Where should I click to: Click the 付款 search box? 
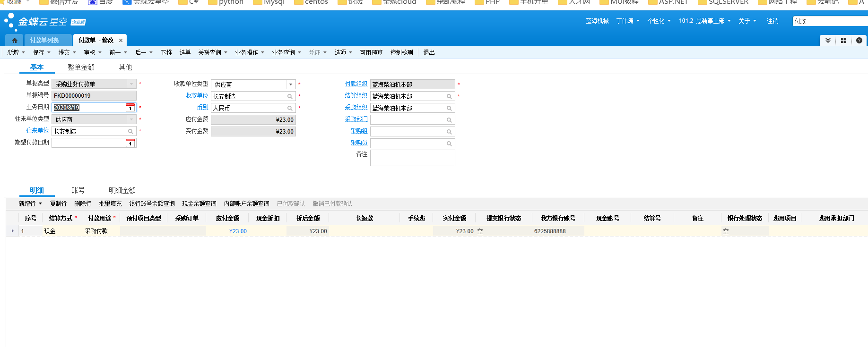point(830,21)
